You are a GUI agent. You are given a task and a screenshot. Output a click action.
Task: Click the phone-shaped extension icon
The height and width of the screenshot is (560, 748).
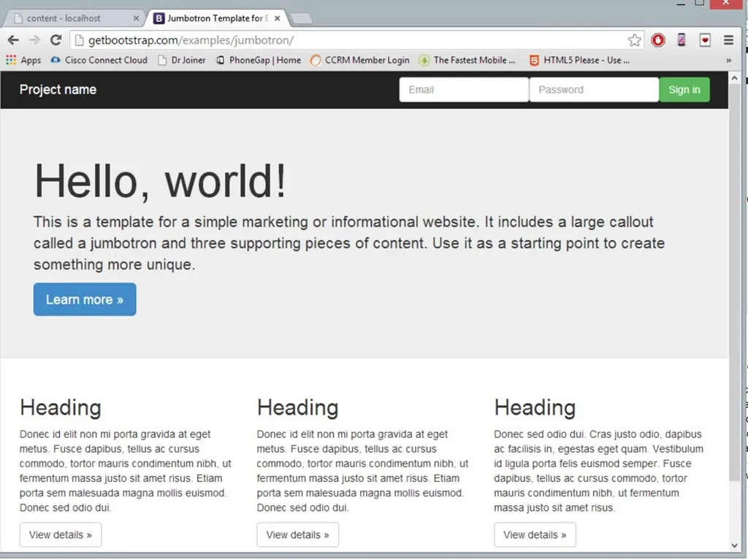click(682, 40)
